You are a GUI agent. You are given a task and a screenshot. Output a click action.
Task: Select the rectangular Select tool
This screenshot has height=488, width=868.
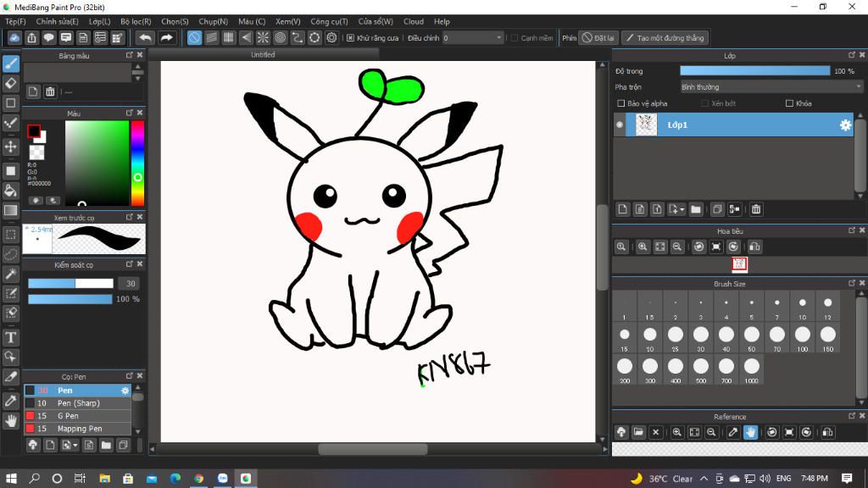click(10, 234)
